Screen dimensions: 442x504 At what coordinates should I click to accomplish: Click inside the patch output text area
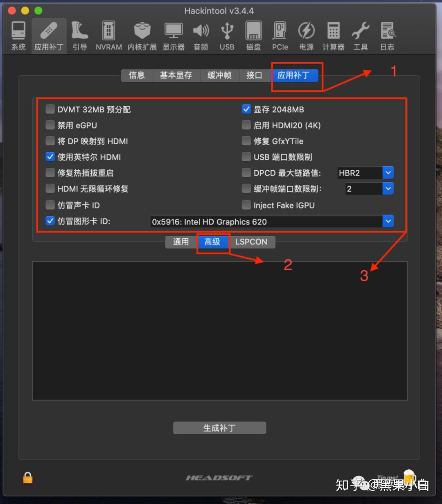220,331
